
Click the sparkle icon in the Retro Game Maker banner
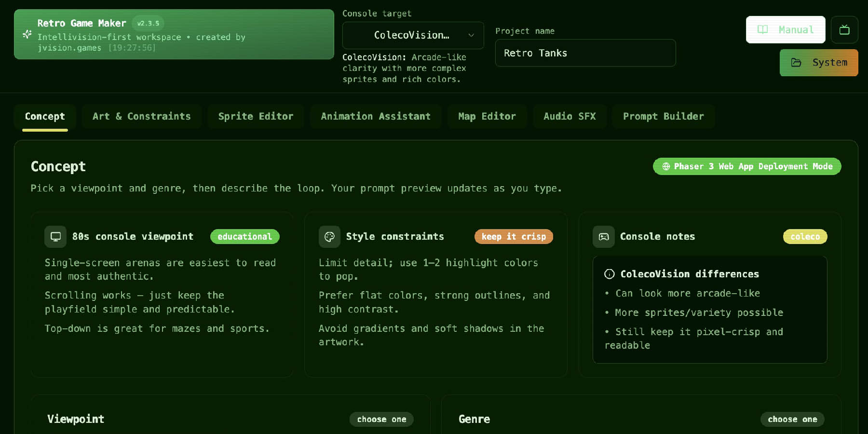[x=27, y=34]
